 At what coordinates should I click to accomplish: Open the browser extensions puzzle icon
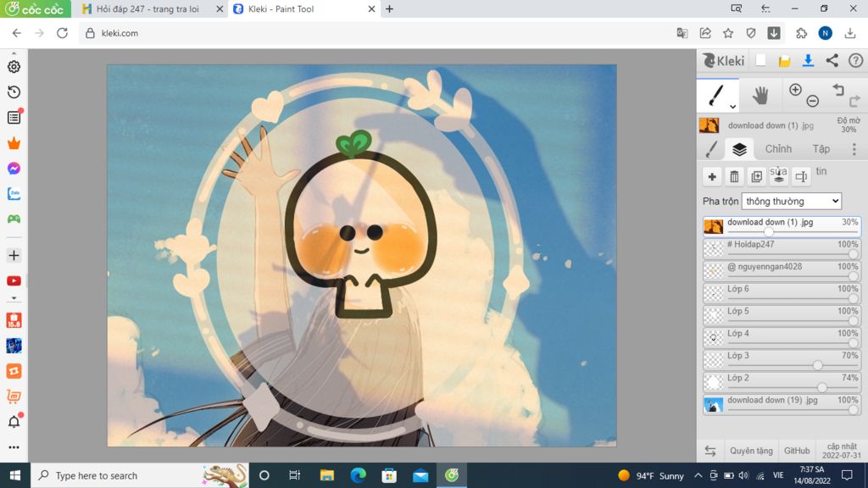(x=801, y=33)
